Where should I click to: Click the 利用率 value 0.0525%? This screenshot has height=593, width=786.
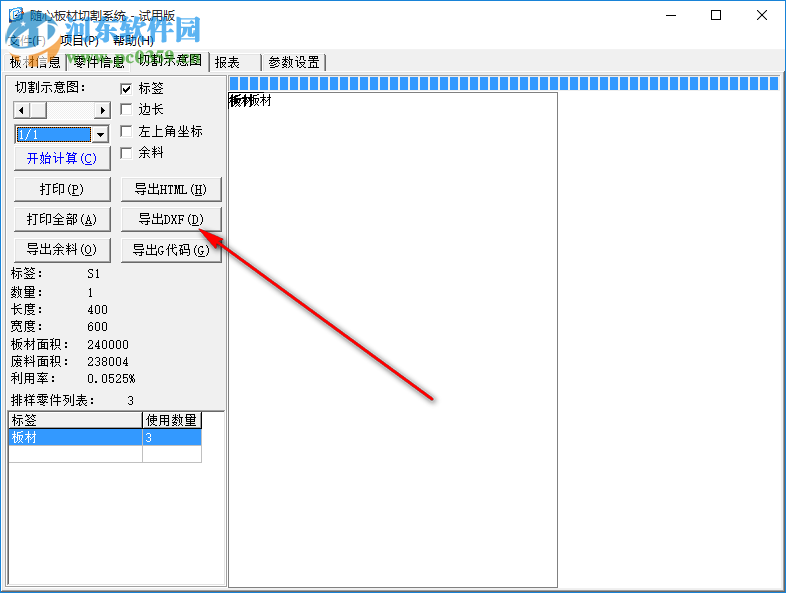pos(111,378)
